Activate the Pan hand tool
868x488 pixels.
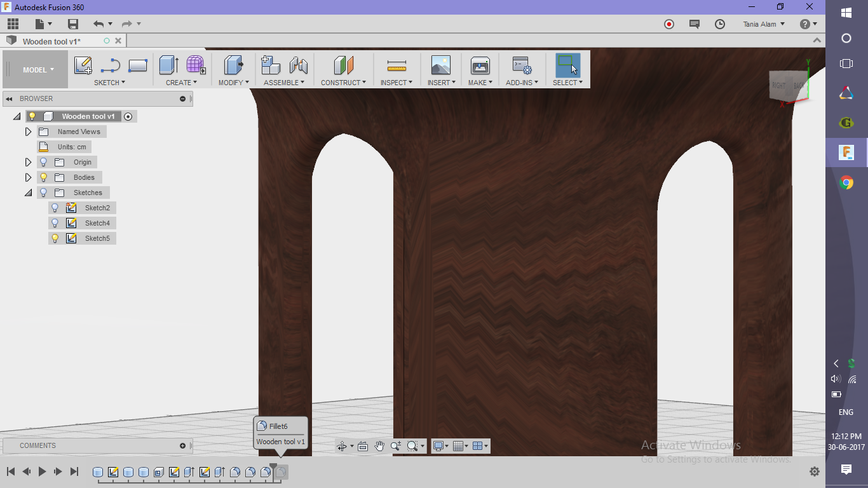pyautogui.click(x=379, y=446)
